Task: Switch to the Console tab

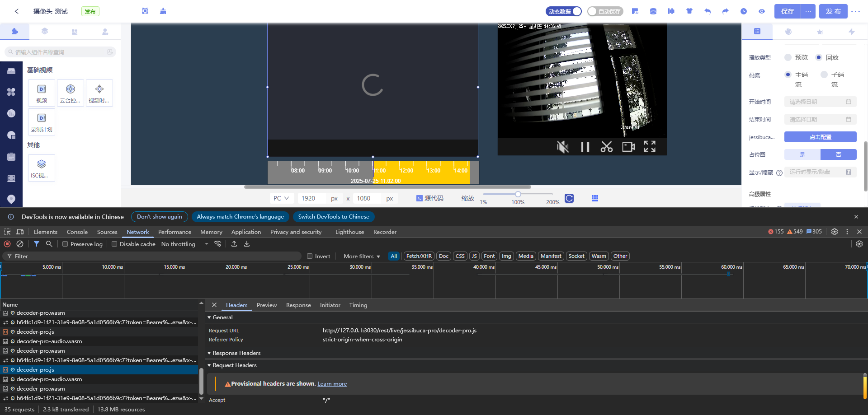Action: tap(77, 232)
